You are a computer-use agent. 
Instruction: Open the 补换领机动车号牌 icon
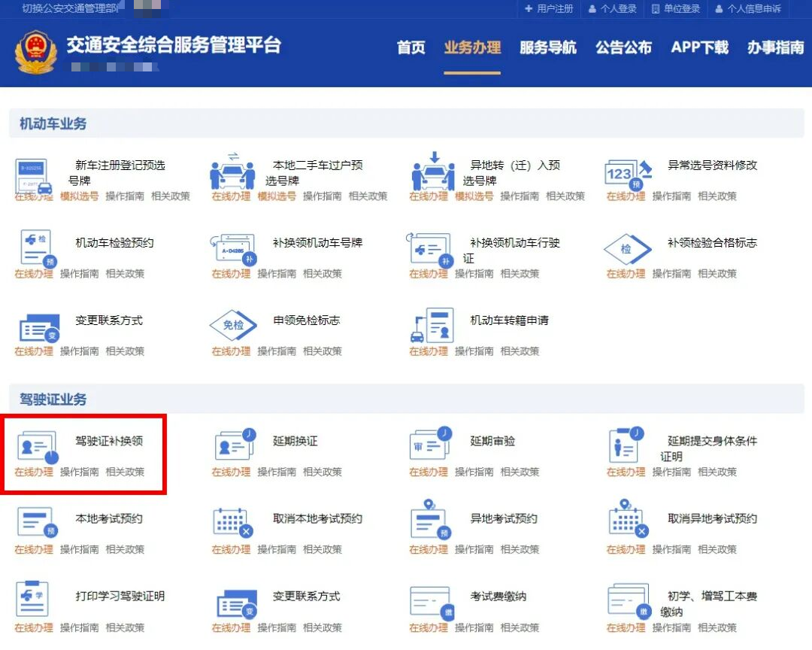pos(234,249)
